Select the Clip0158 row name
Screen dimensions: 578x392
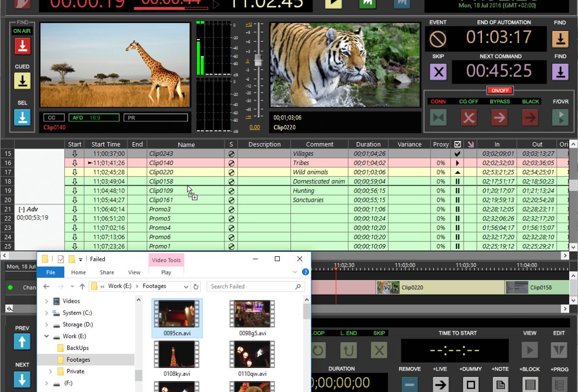[x=161, y=181]
